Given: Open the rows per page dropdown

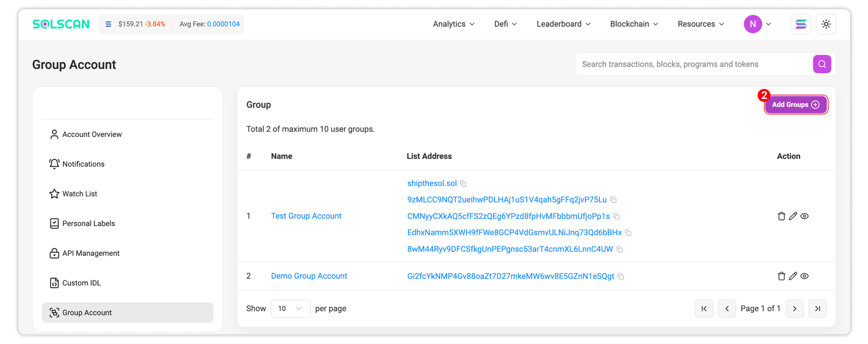Looking at the screenshot, I should pos(290,308).
